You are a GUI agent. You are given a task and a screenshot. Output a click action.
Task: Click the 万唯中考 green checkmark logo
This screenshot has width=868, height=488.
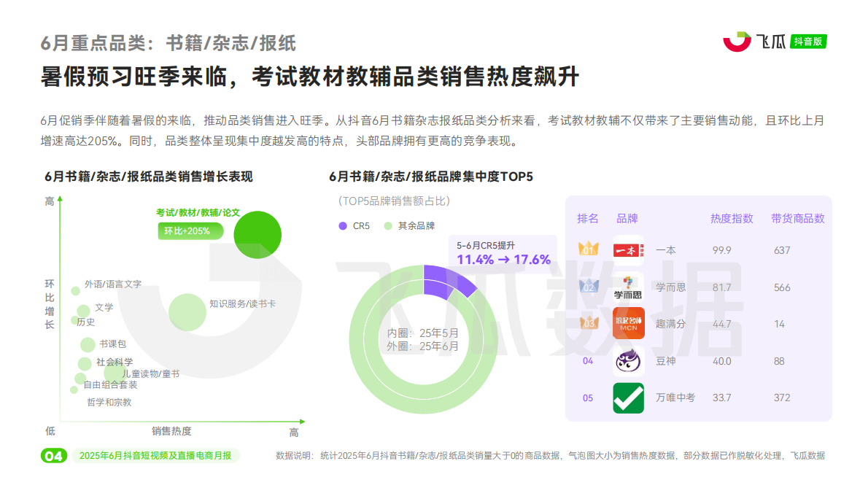click(628, 398)
